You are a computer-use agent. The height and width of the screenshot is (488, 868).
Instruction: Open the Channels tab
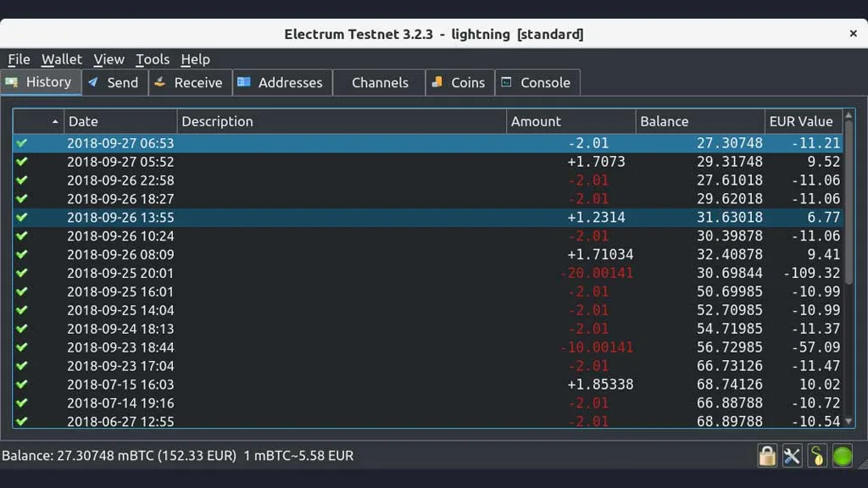pos(379,82)
